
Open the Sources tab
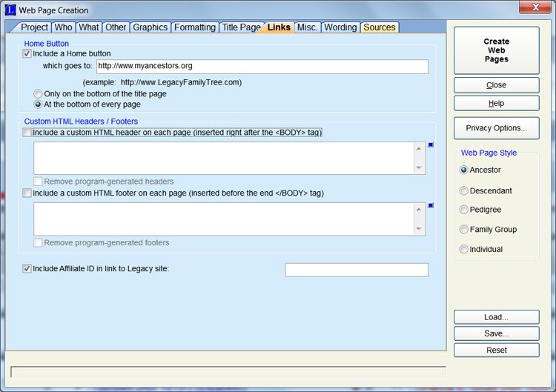click(380, 27)
